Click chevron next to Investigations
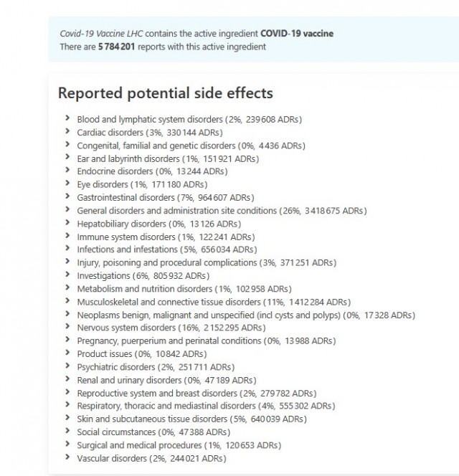 click(67, 275)
